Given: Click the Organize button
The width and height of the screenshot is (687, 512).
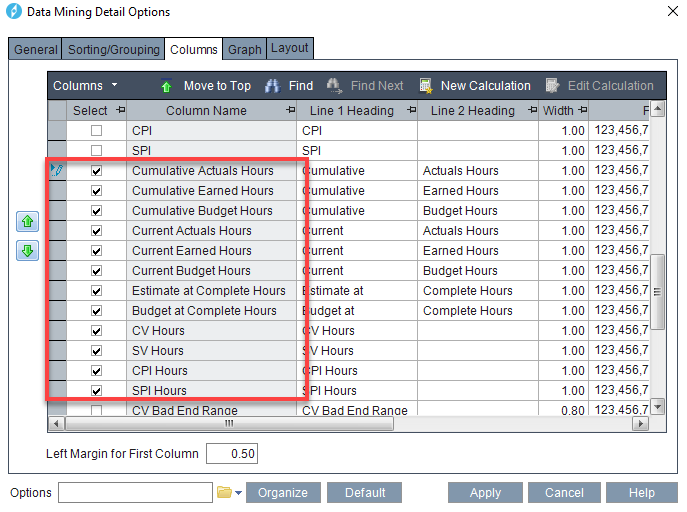Looking at the screenshot, I should [x=284, y=493].
